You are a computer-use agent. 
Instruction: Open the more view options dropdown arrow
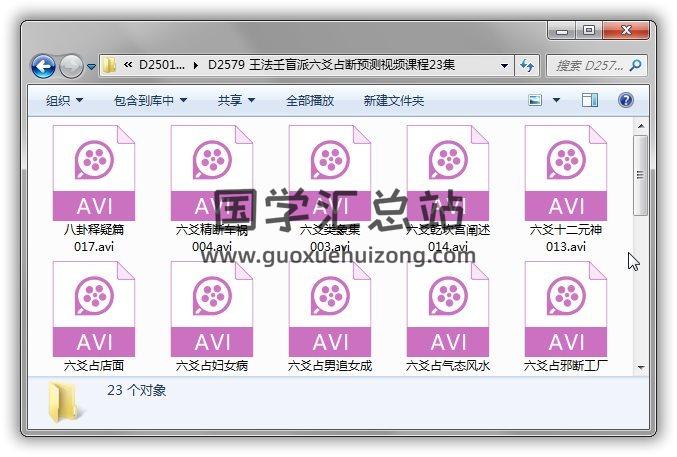pos(557,100)
